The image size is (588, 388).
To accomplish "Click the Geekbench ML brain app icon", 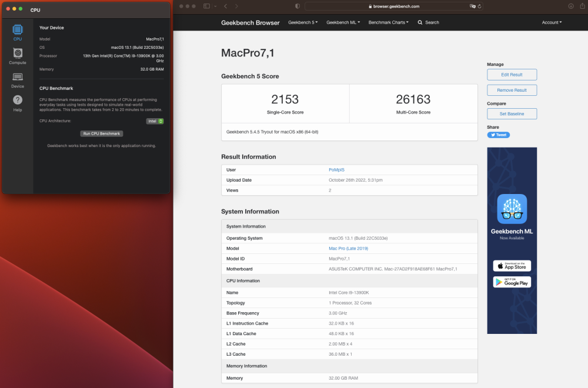I will (512, 209).
